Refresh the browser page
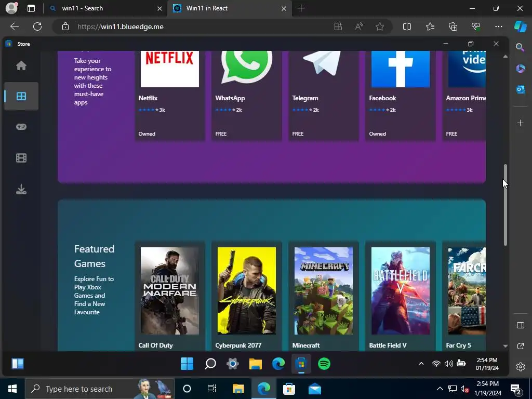The height and width of the screenshot is (399, 532). (x=37, y=26)
